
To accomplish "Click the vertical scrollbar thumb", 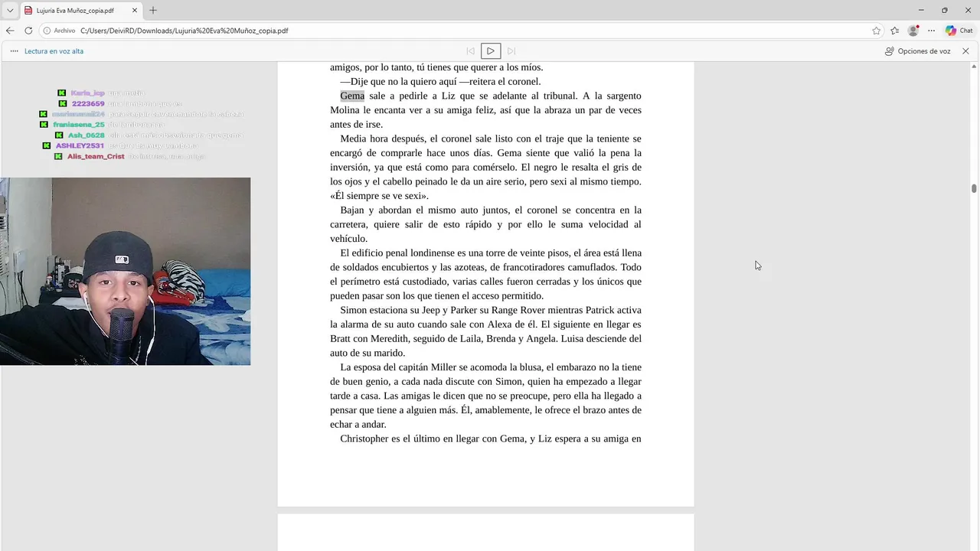I will click(974, 188).
